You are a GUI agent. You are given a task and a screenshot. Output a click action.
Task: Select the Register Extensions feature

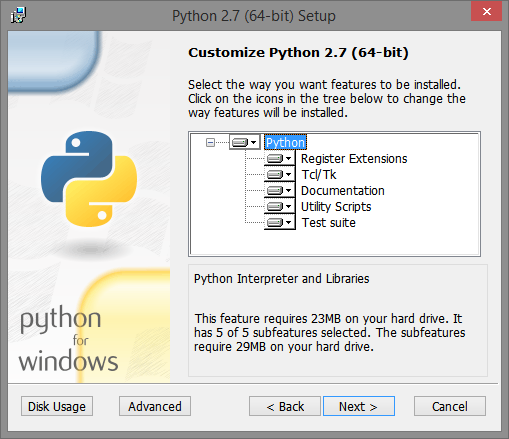pos(354,159)
